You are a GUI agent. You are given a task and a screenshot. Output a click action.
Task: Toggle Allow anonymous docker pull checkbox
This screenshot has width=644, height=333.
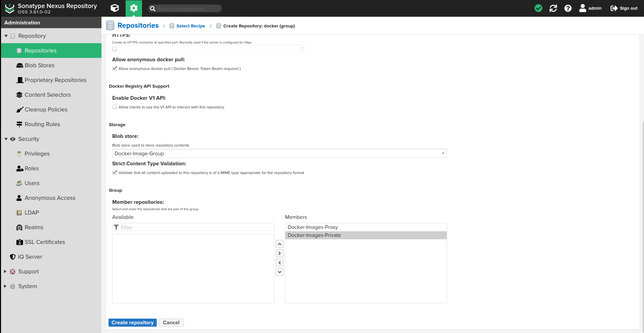(x=115, y=68)
